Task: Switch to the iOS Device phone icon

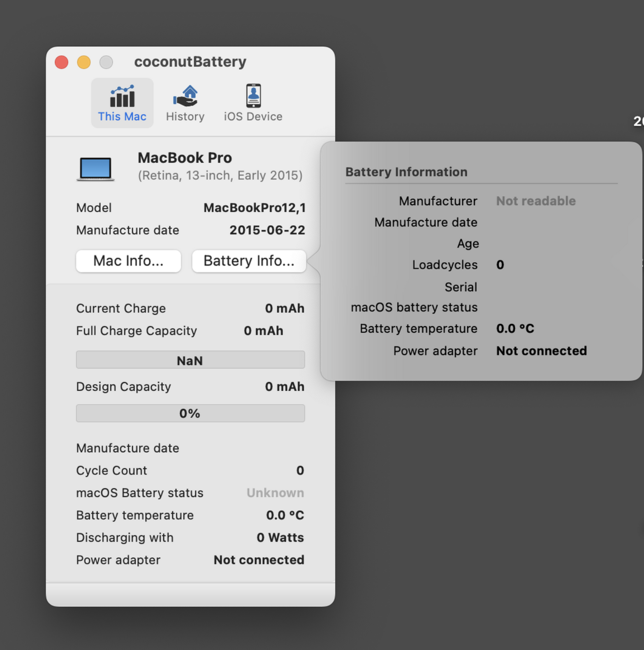Action: pyautogui.click(x=253, y=96)
